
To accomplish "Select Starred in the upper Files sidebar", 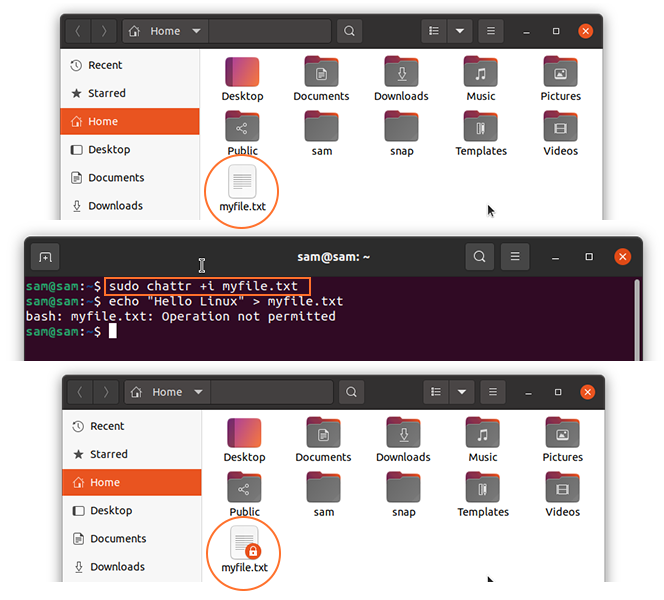I will pyautogui.click(x=106, y=93).
